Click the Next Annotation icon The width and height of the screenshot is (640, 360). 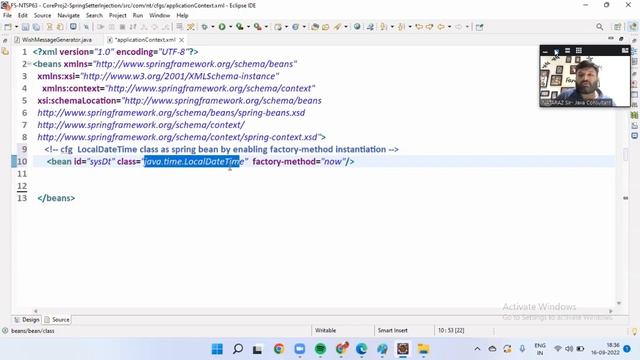pyautogui.click(x=384, y=27)
